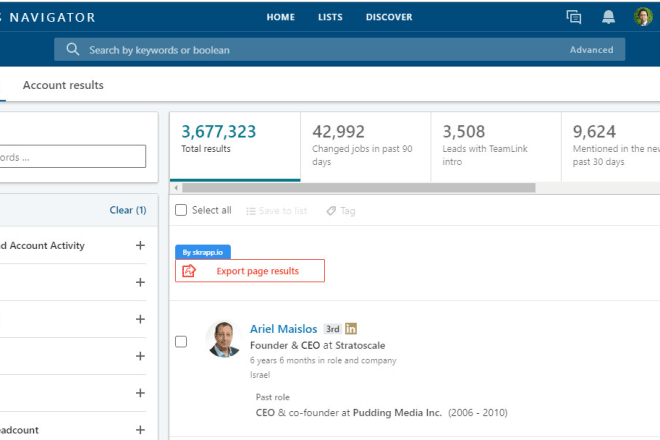660x440 pixels.
Task: Expand the Account Activity filter
Action: (x=140, y=245)
